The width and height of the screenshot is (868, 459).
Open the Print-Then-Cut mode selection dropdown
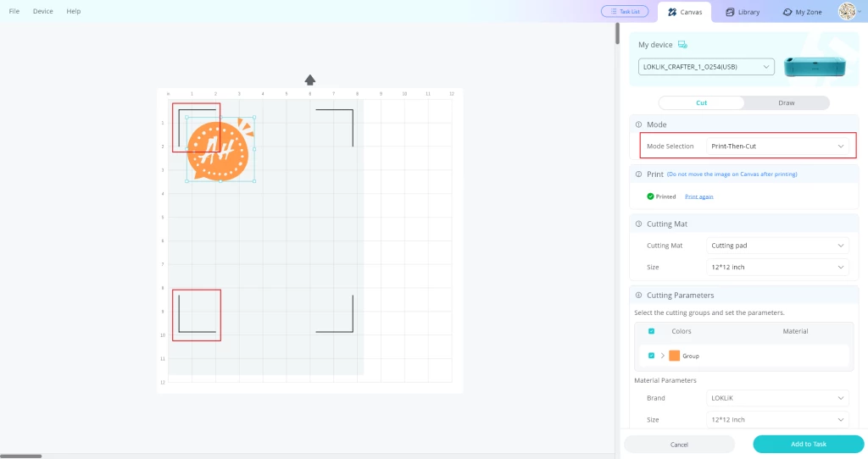pos(778,146)
